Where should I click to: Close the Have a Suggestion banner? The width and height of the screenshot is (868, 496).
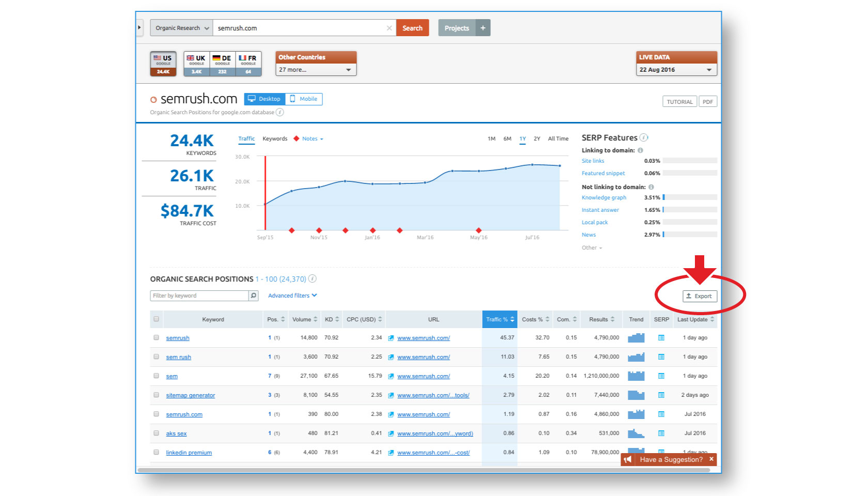(711, 459)
